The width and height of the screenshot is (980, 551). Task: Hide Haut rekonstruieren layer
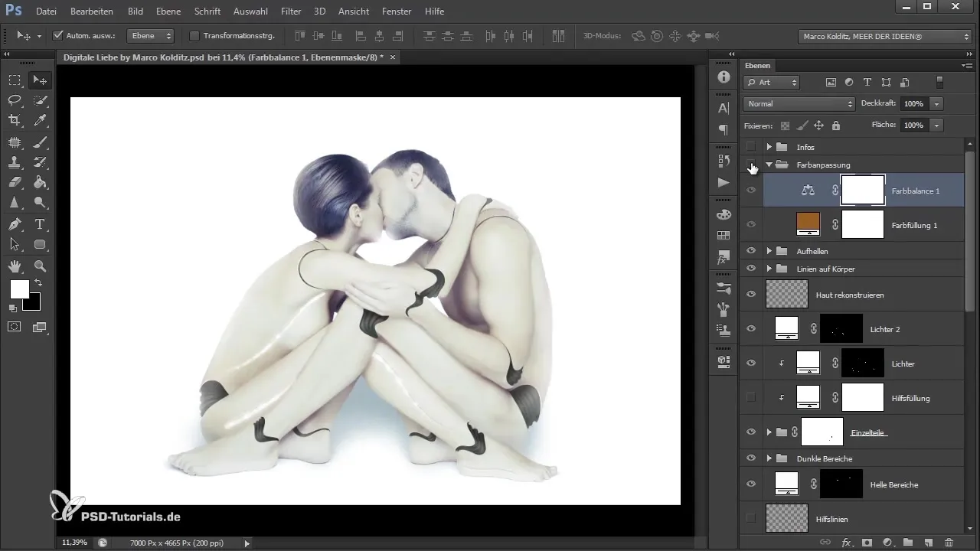pos(751,294)
